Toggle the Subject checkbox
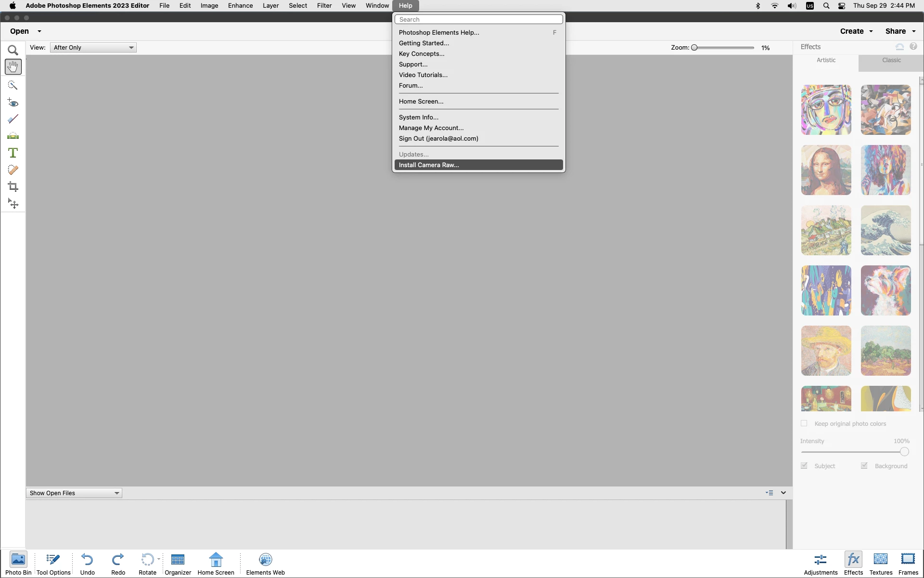Image resolution: width=924 pixels, height=578 pixels. pyautogui.click(x=804, y=466)
